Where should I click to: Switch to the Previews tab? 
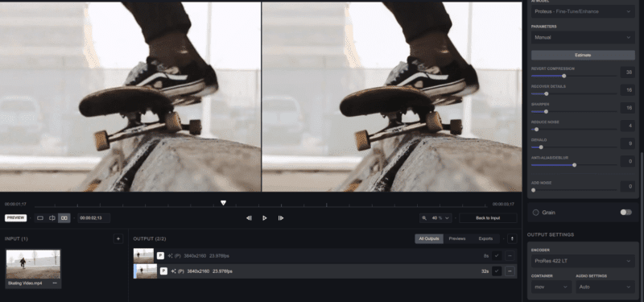(456, 238)
